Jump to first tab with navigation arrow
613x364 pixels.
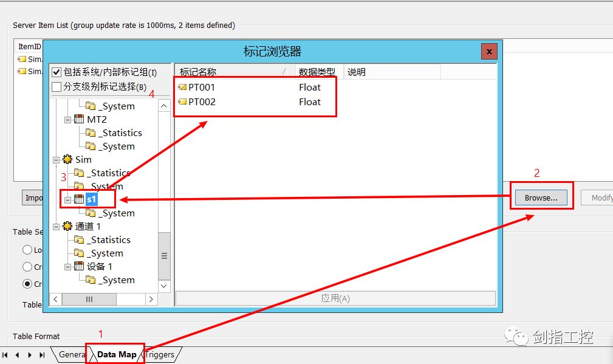tap(5, 355)
